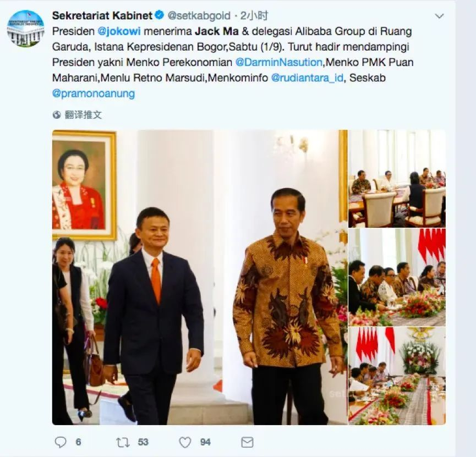This screenshot has width=476, height=457.
Task: Open the @jokowi mention link
Action: coord(119,31)
